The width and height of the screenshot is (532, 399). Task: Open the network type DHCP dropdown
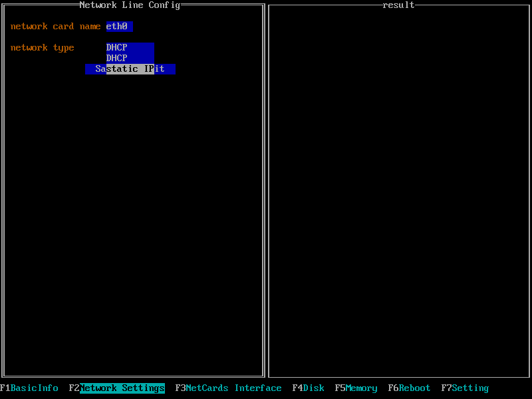click(130, 48)
